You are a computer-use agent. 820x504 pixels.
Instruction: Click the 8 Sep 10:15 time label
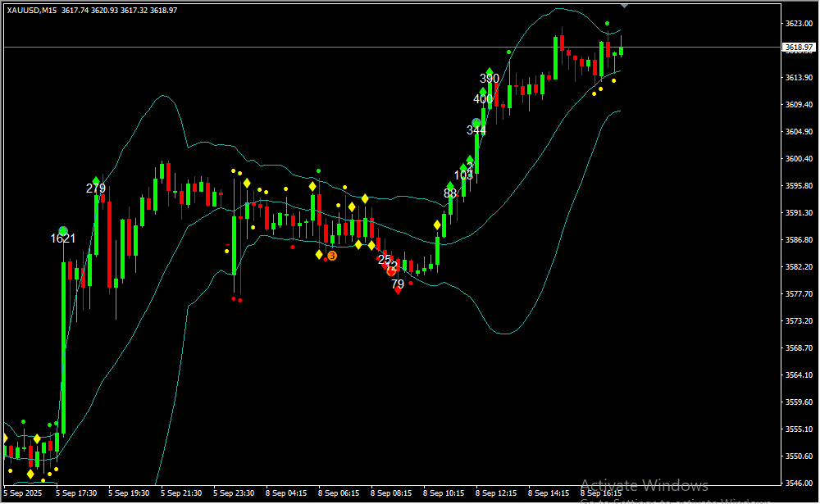(444, 493)
